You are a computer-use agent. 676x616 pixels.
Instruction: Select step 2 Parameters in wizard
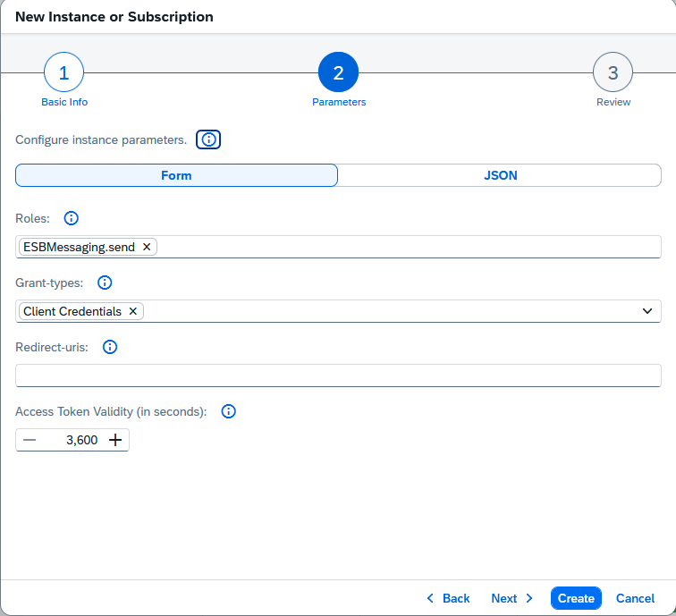338,73
